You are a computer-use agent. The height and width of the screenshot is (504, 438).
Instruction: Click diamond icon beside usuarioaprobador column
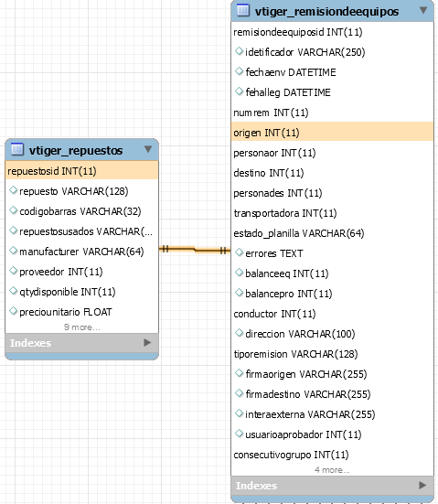[239, 434]
